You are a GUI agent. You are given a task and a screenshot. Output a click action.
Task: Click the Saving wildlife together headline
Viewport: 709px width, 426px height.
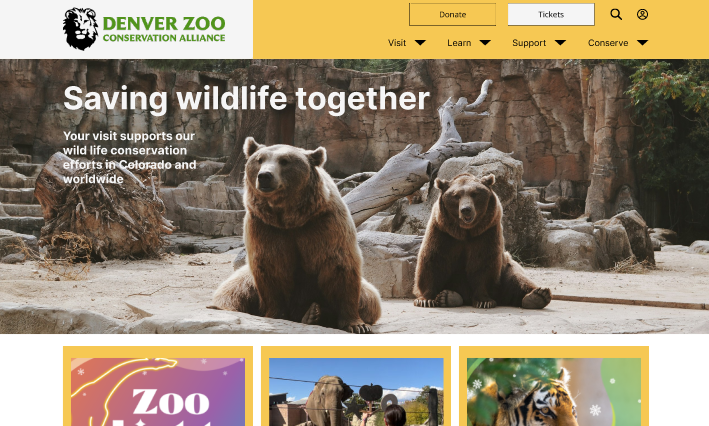coord(246,99)
